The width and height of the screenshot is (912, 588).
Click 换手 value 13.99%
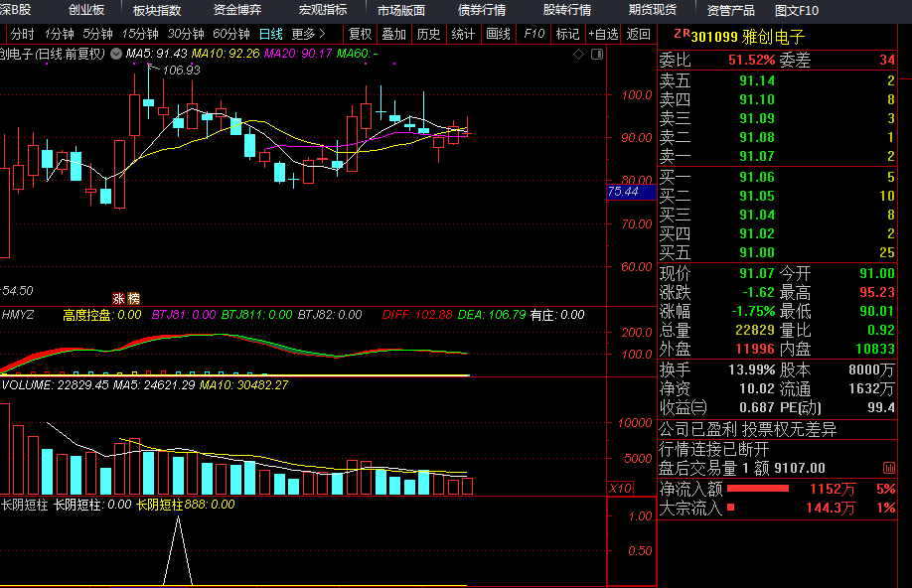[x=751, y=369]
